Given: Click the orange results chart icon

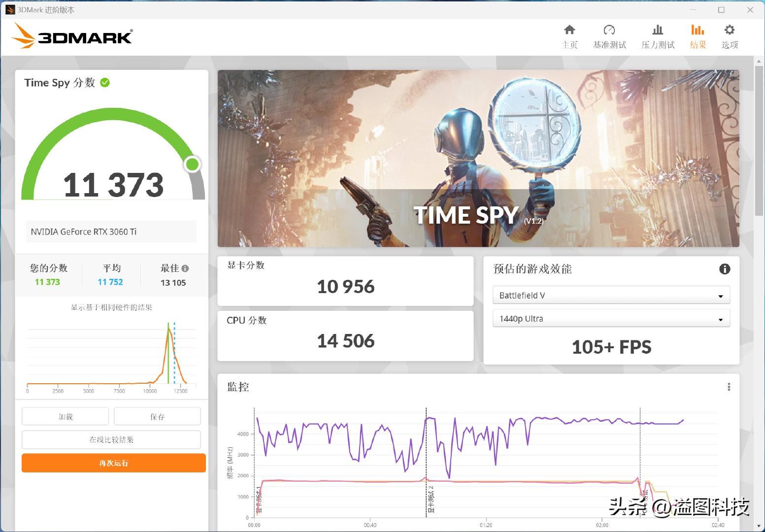Looking at the screenshot, I should [698, 30].
